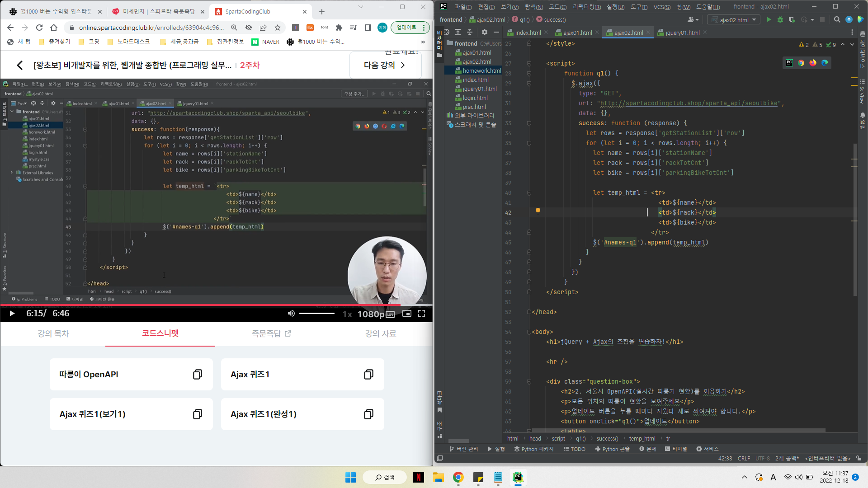Run with coverage icon in PyCharm
Image resolution: width=868 pixels, height=488 pixels.
pyautogui.click(x=792, y=20)
